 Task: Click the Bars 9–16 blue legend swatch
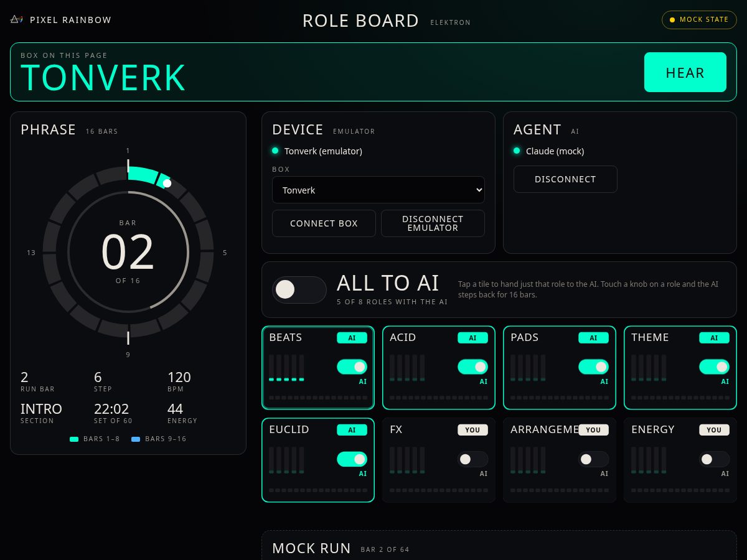click(x=136, y=439)
